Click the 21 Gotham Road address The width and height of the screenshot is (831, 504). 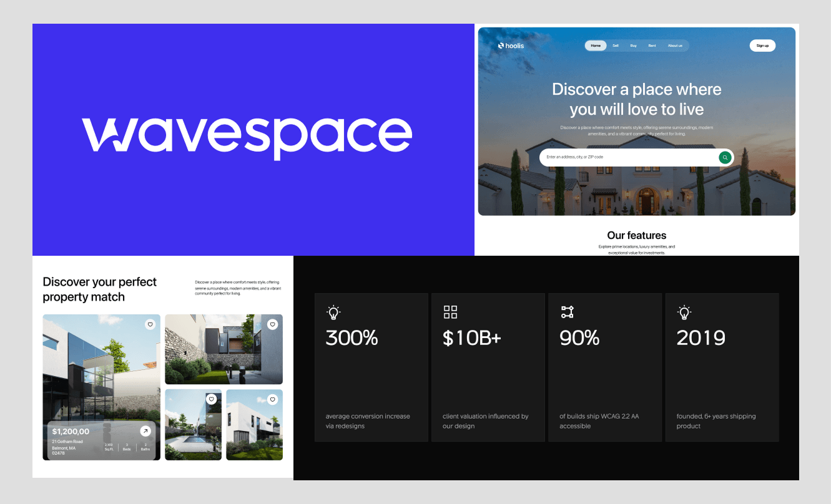coord(67,442)
